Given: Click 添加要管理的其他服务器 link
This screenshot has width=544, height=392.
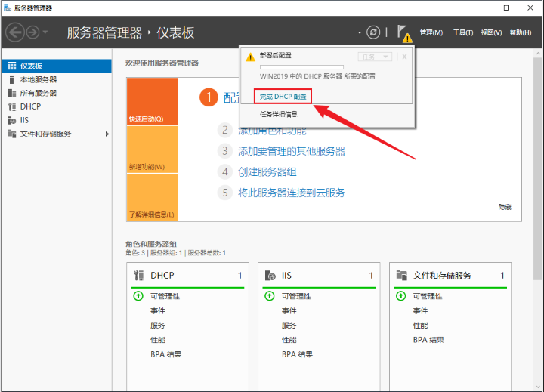Looking at the screenshot, I should pos(292,151).
